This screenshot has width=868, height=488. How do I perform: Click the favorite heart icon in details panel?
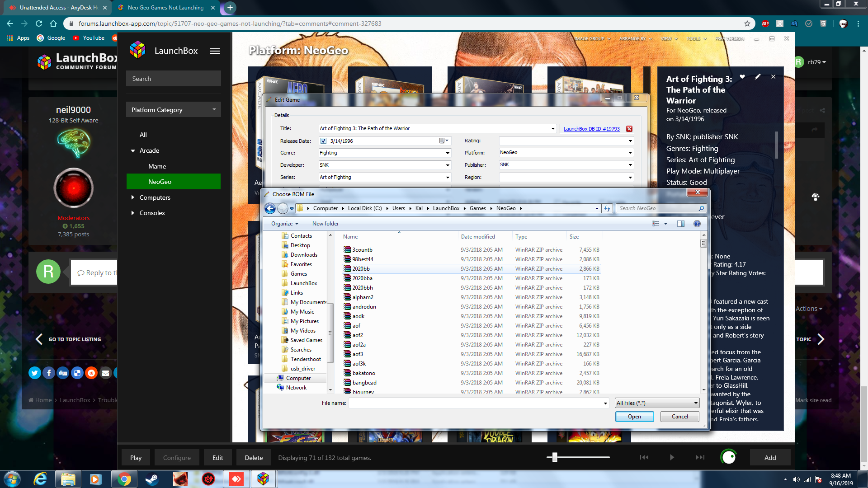pyautogui.click(x=742, y=77)
